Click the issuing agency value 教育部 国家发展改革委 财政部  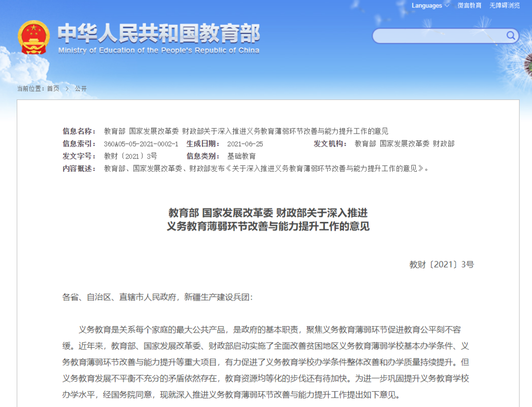click(x=404, y=144)
